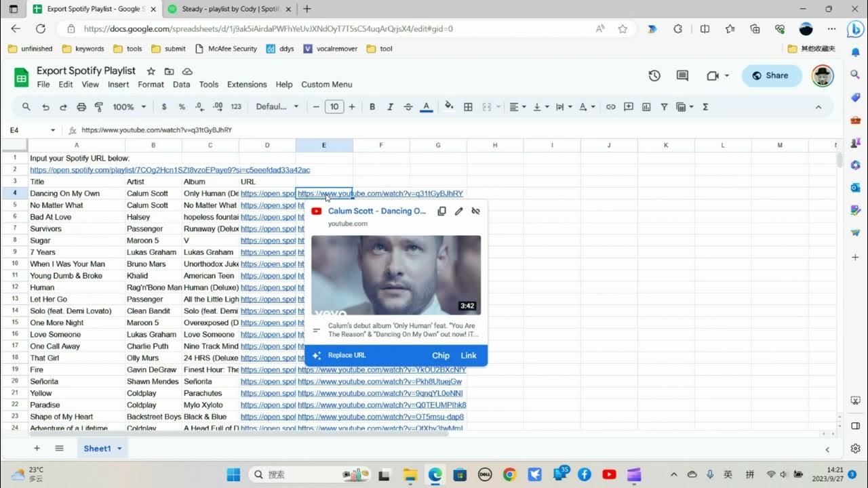868x488 pixels.
Task: Open the filter views dropdown
Action: pyautogui.click(x=685, y=107)
